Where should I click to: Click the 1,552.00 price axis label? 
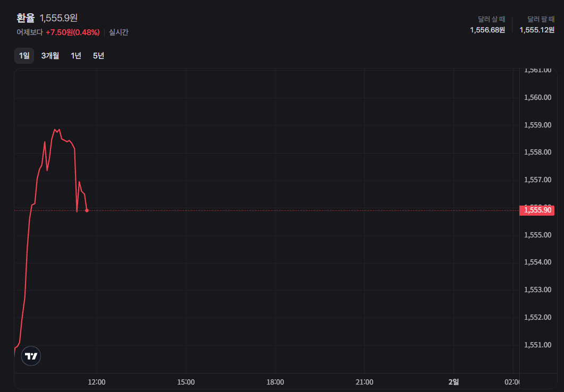click(x=538, y=318)
